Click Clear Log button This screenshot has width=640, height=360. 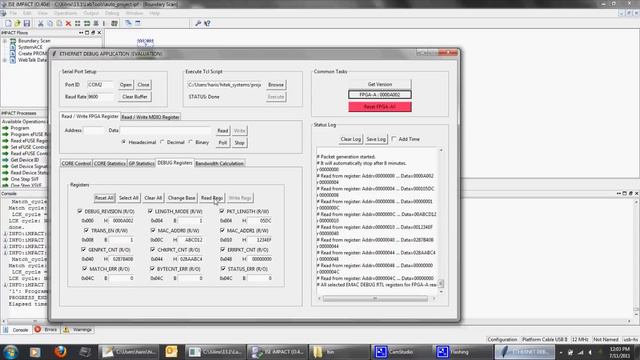[351, 139]
